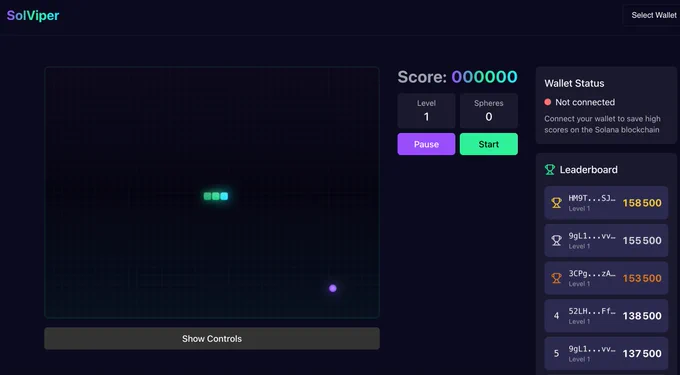Image resolution: width=680 pixels, height=375 pixels.
Task: Select the 155500 score entry
Action: pos(606,240)
